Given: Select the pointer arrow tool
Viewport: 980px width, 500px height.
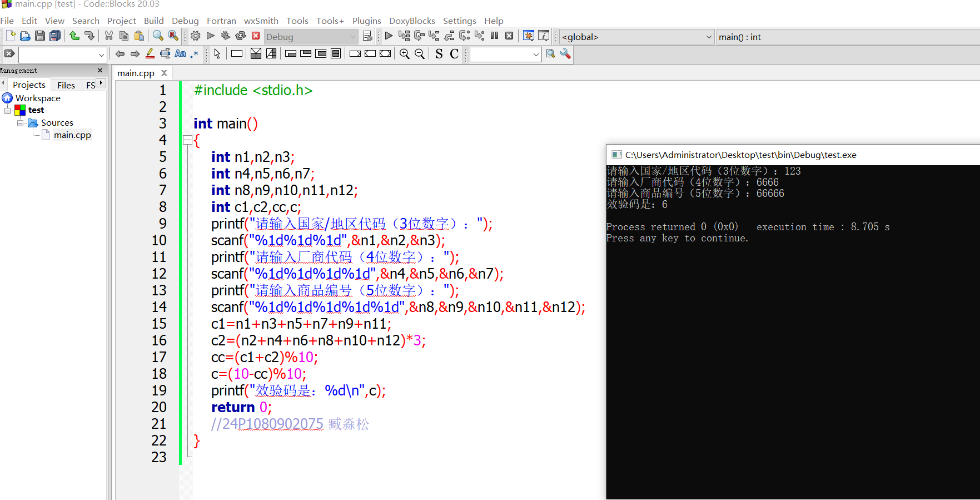Looking at the screenshot, I should click(x=217, y=54).
